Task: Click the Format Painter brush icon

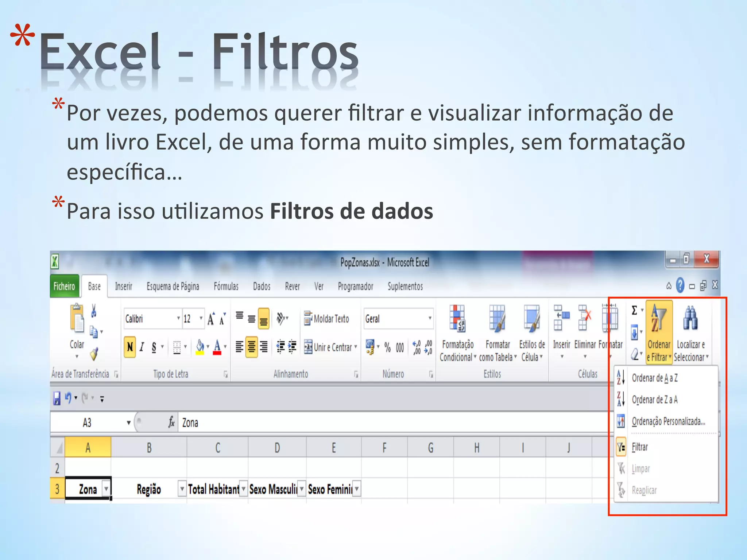Action: click(94, 354)
